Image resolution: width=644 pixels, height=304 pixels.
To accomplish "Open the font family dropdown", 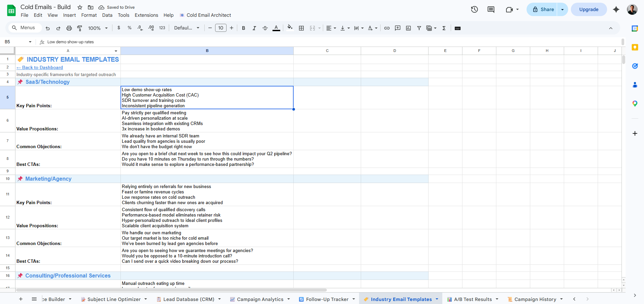I will point(187,28).
